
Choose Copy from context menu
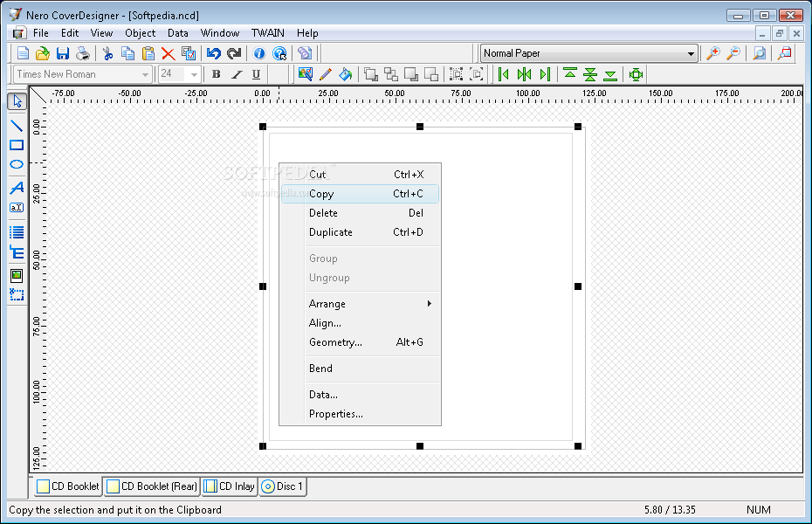coord(360,194)
